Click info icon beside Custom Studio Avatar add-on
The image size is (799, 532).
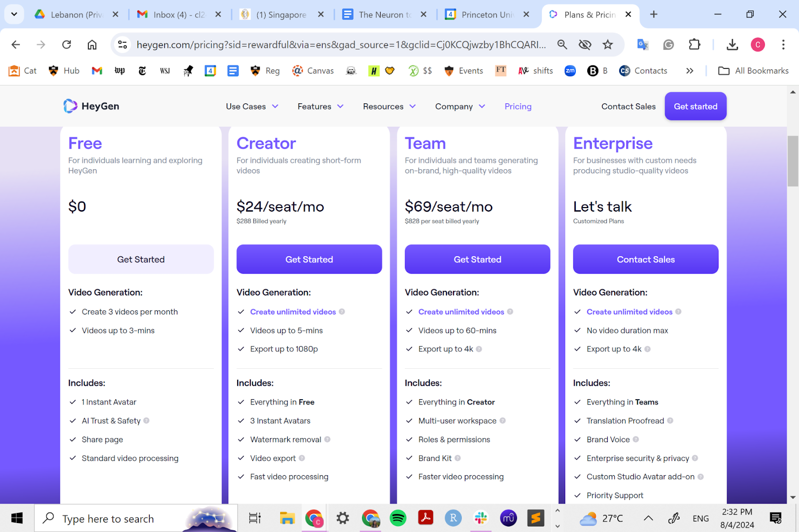701,477
